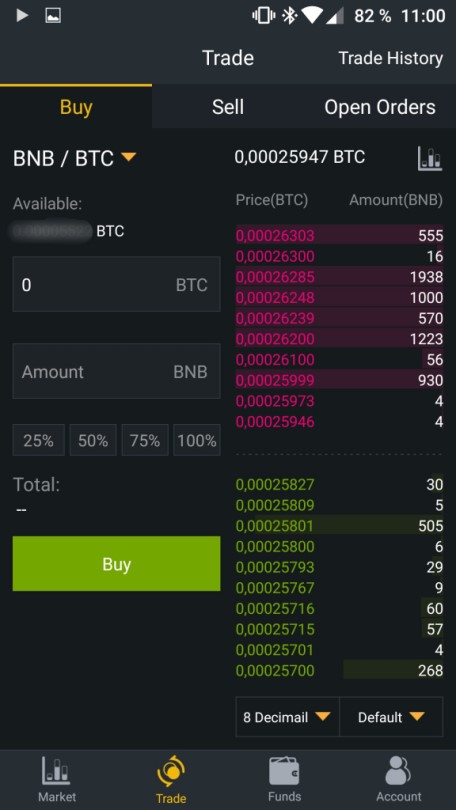Image resolution: width=456 pixels, height=810 pixels.
Task: Tap the green Buy button
Action: (116, 564)
